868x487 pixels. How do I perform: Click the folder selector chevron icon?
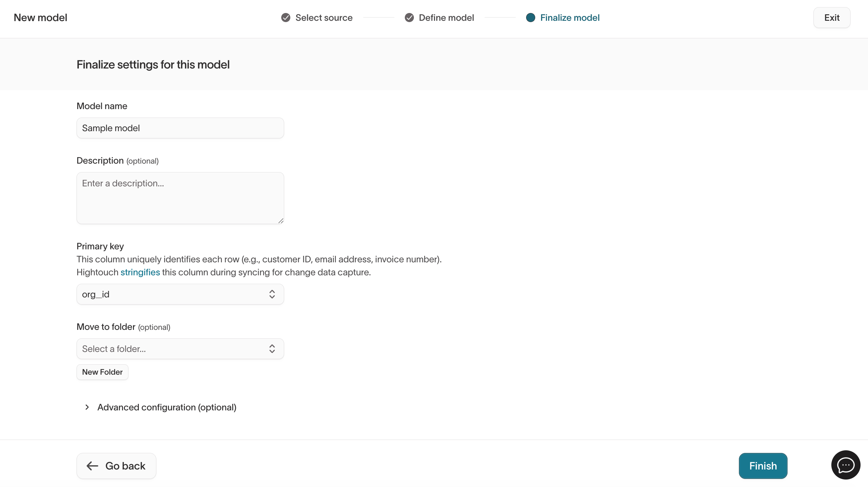(x=272, y=348)
